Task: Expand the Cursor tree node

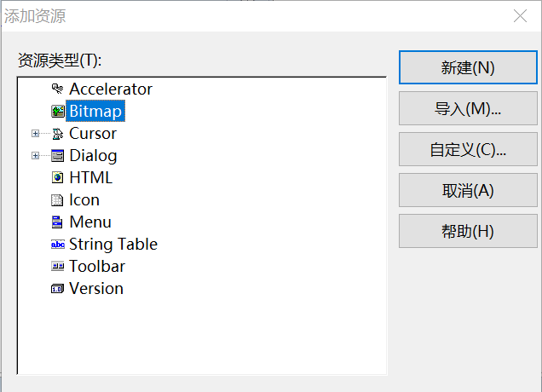Action: click(35, 133)
